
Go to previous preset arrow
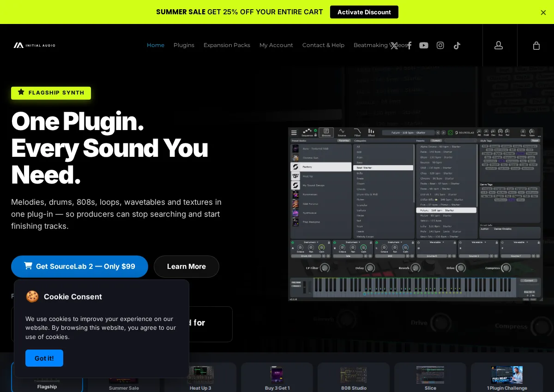[x=438, y=132]
